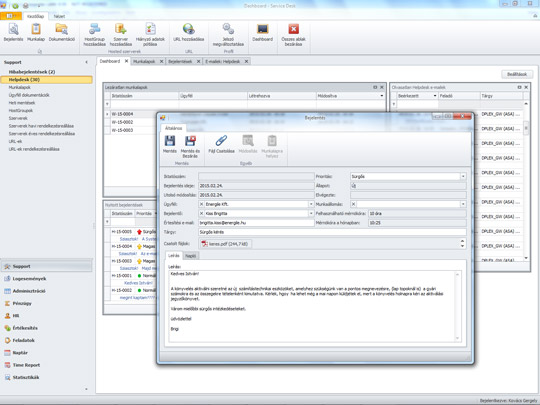Clear the Ügyfél field with X button

[201, 204]
